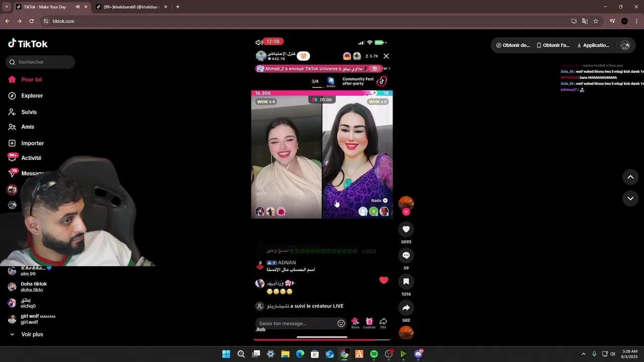This screenshot has height=362, width=644.
Task: Focus the Rechercher search box
Action: 40,62
